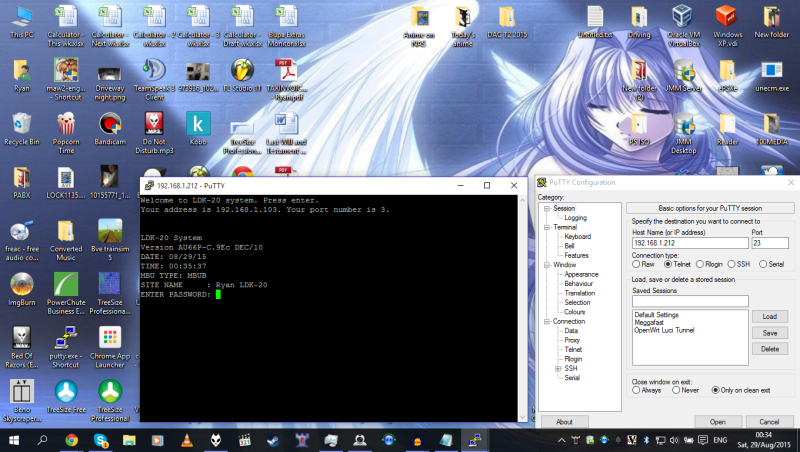Open the freac free audio converter icon

pyautogui.click(x=22, y=240)
